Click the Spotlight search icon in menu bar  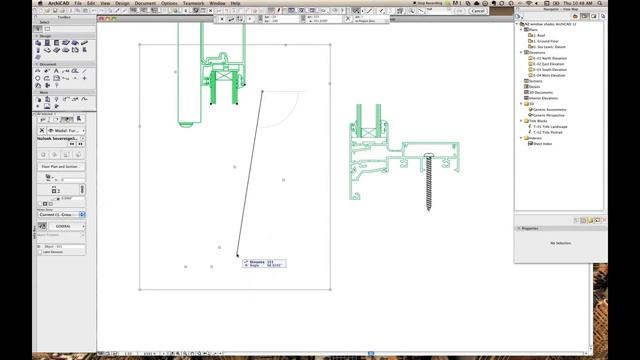(600, 3)
